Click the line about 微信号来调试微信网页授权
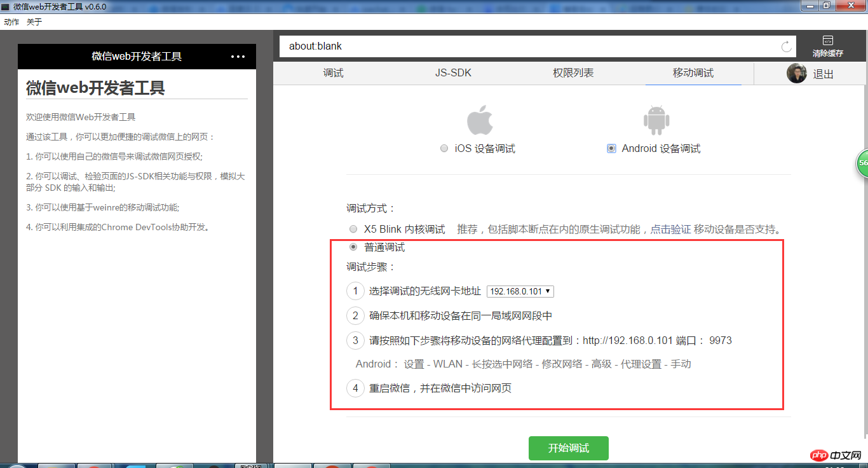The width and height of the screenshot is (868, 468). coord(114,156)
